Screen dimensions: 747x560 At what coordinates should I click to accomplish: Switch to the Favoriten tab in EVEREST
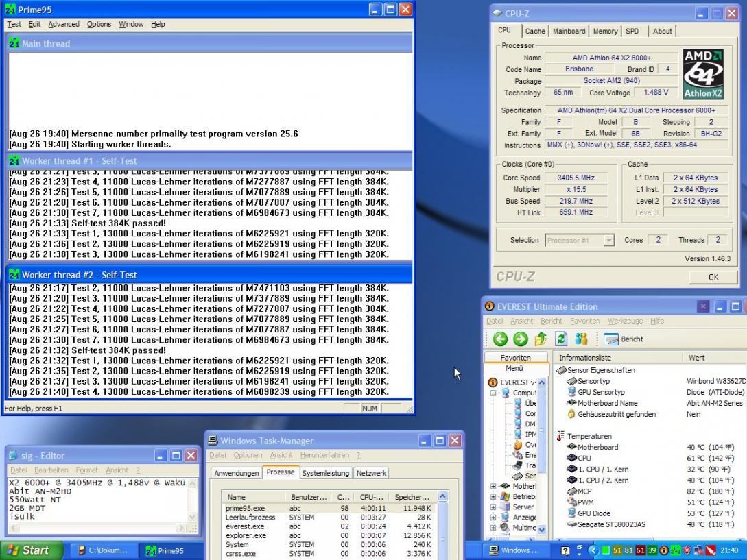point(515,358)
